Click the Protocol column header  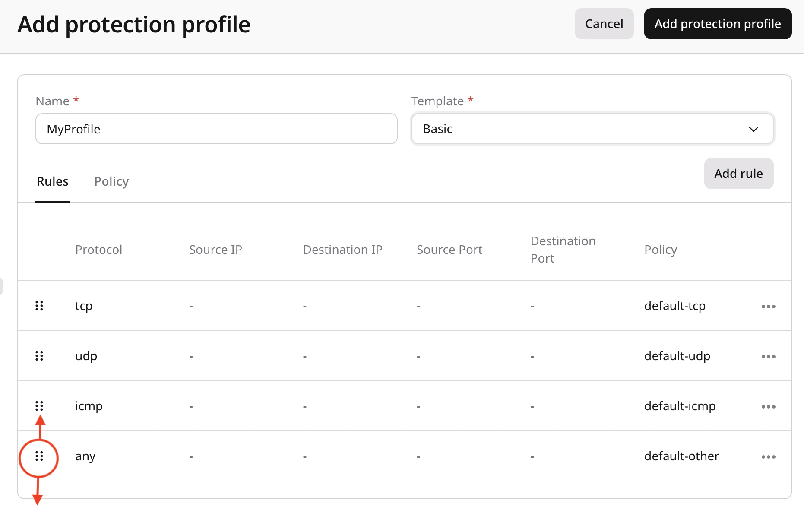(98, 249)
